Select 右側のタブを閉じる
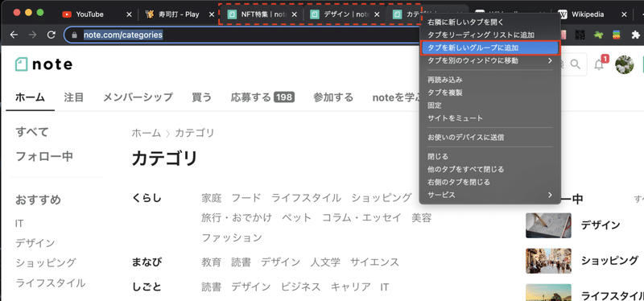 coord(490,182)
